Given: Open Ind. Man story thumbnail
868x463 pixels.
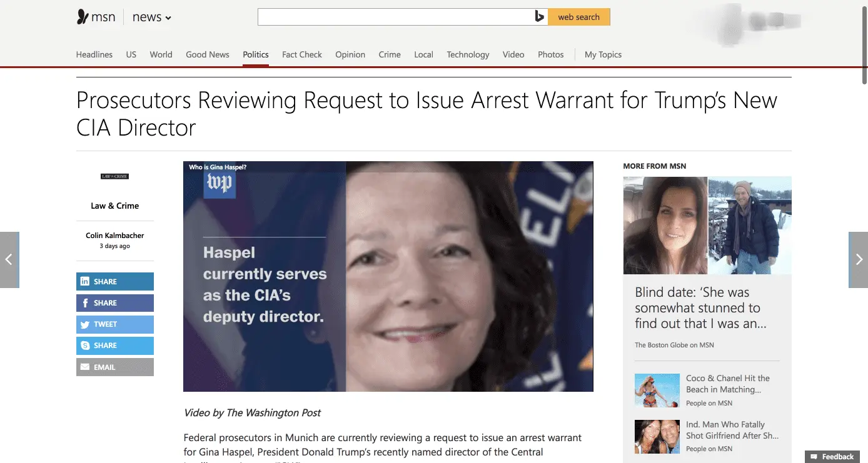Looking at the screenshot, I should coord(657,437).
